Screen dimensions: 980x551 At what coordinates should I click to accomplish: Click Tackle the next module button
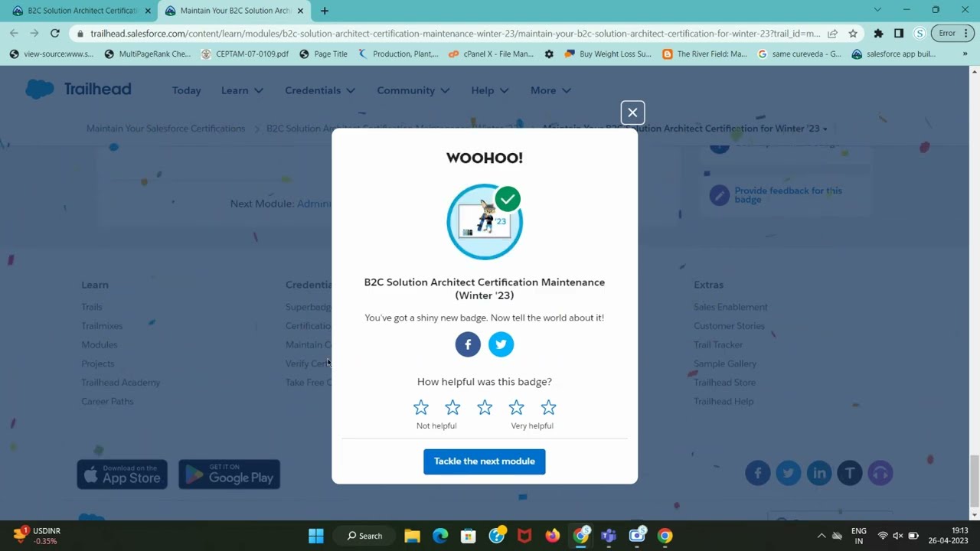[x=485, y=461]
